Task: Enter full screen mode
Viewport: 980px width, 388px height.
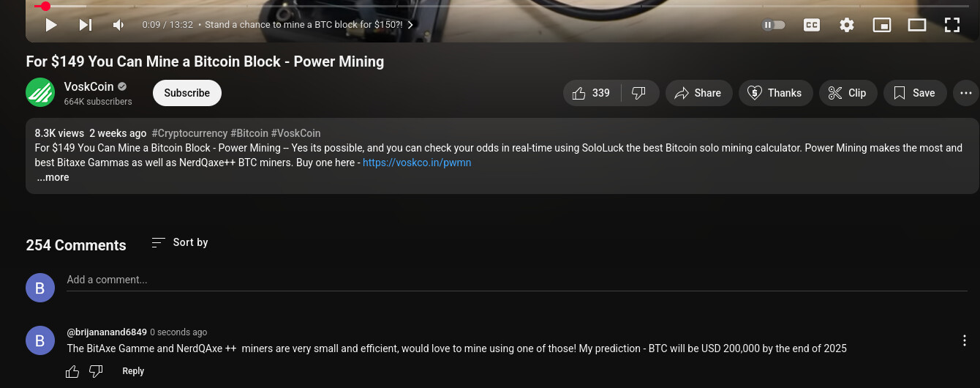Action: [952, 25]
